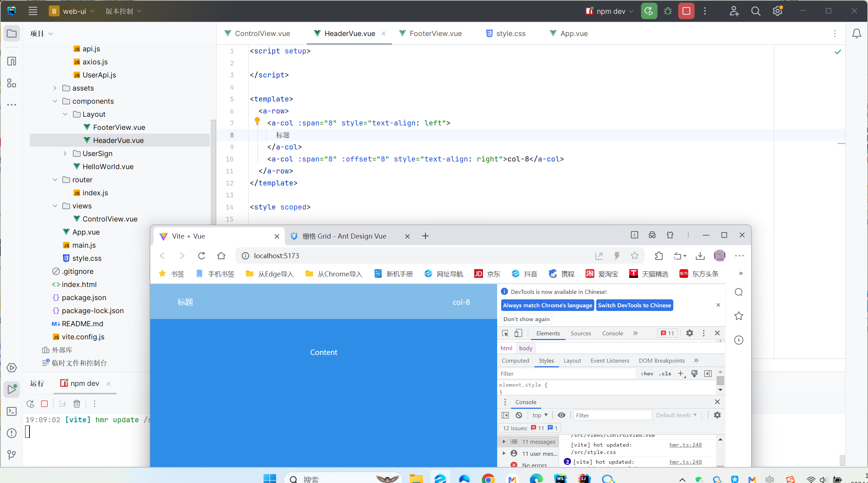Click the browser reload button
868x483 pixels.
(x=202, y=256)
